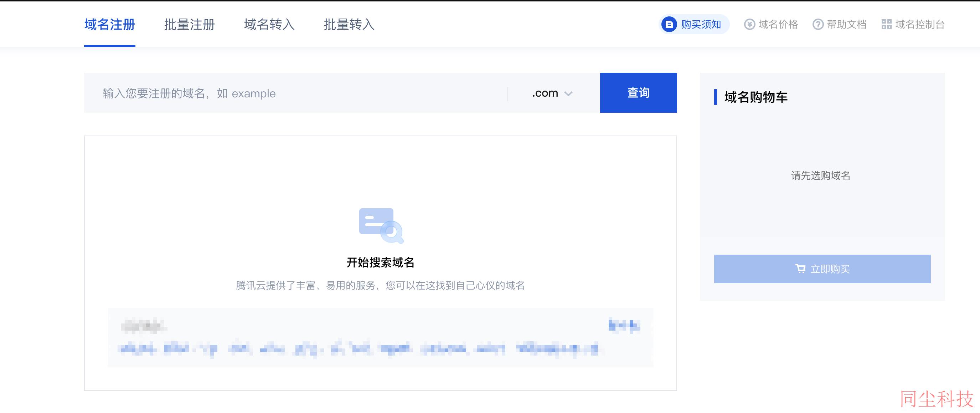Open the .com suffix dropdown
980x413 pixels.
552,93
